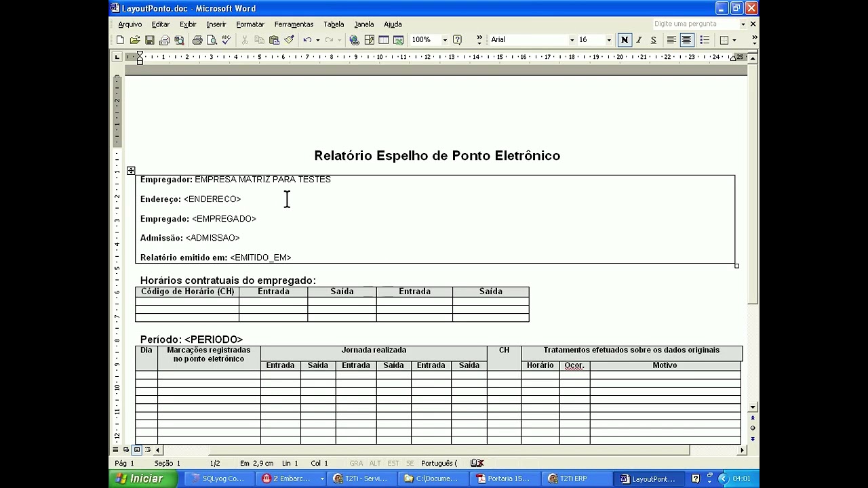Open Print Preview

pos(212,40)
